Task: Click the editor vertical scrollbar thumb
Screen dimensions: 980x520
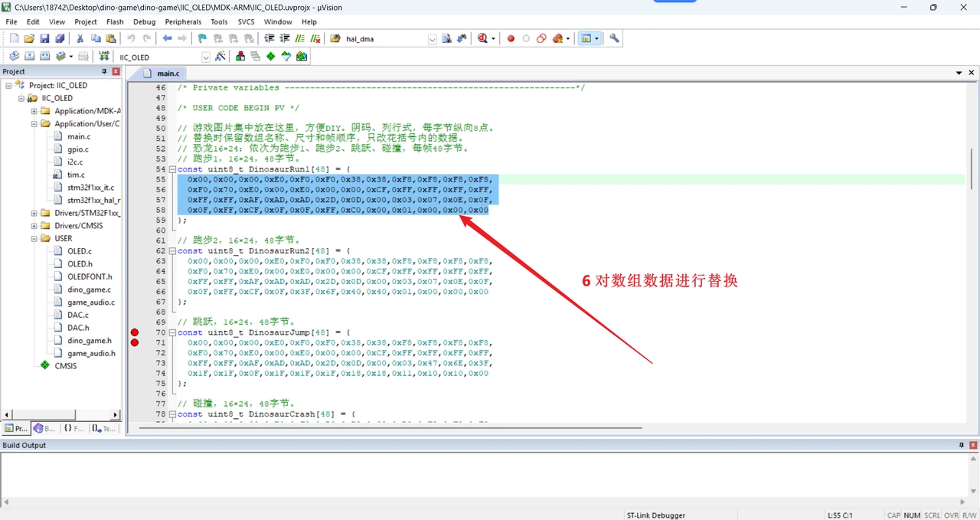Action: click(972, 167)
